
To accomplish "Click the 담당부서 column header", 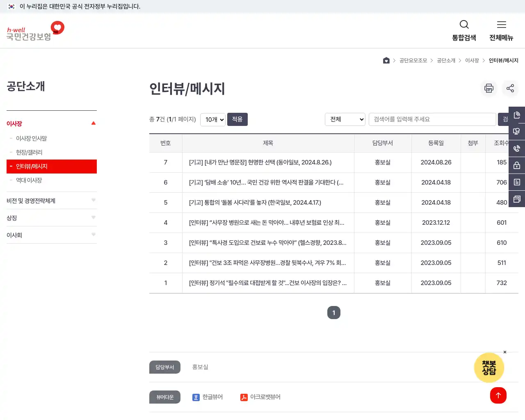I will tap(383, 143).
